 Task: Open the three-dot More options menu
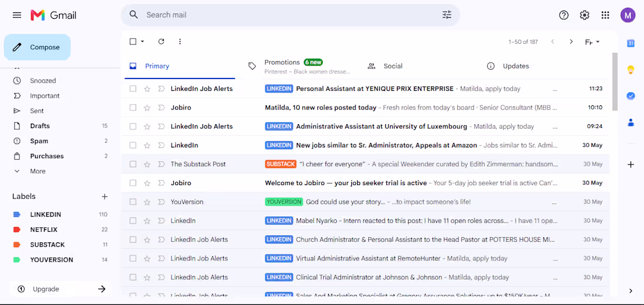pyautogui.click(x=180, y=42)
